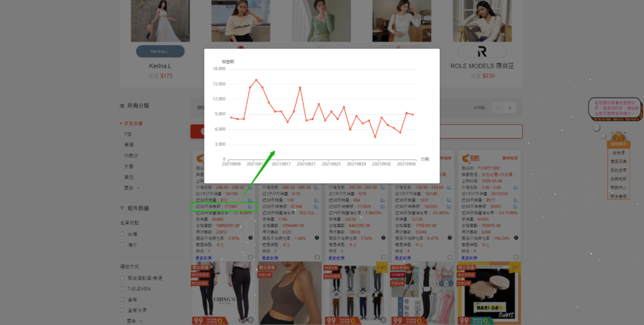Open price trend chart icon for 350.00 product

tap(383, 187)
